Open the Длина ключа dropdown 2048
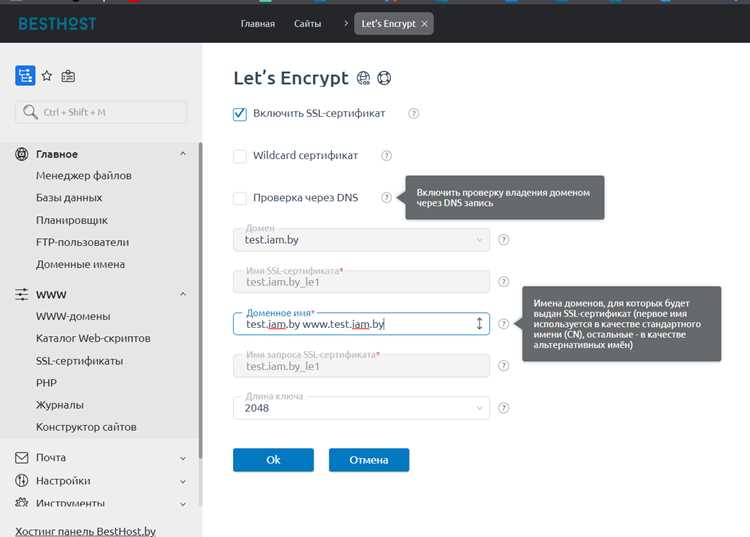The image size is (750, 537). coord(361,408)
